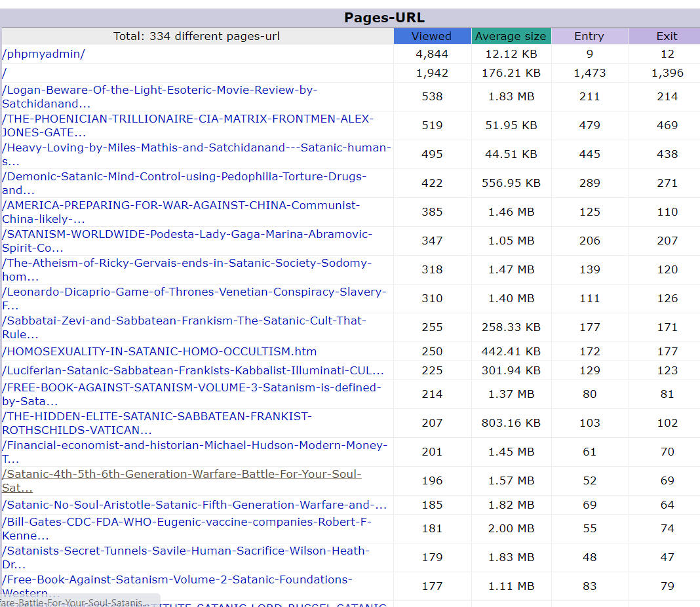Click the average size "44.51 KB"

511,154
